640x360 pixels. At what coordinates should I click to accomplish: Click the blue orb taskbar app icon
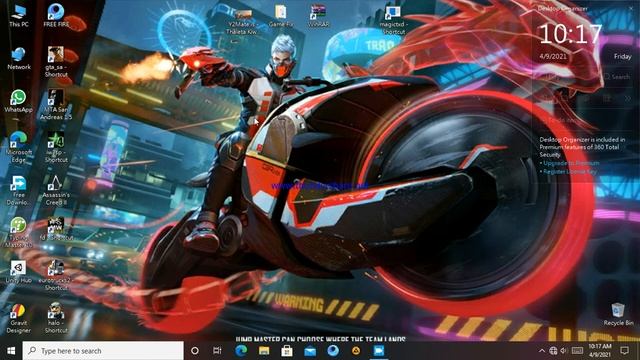click(333, 351)
